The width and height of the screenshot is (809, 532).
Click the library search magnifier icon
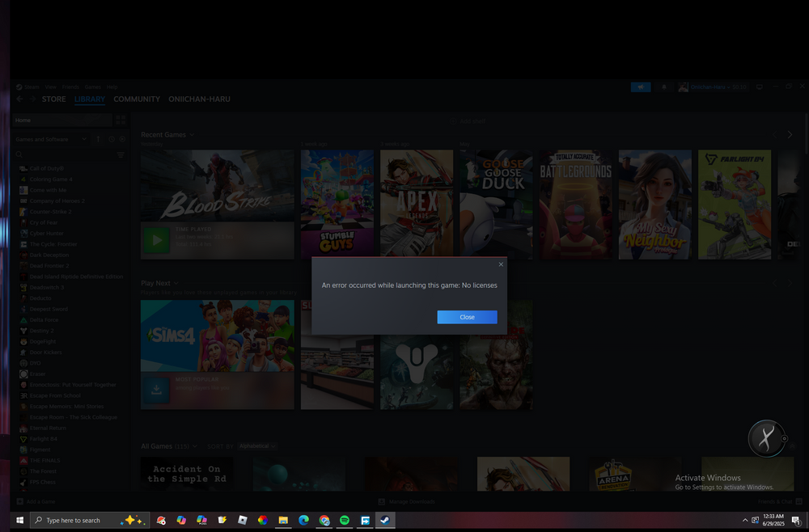click(x=19, y=154)
